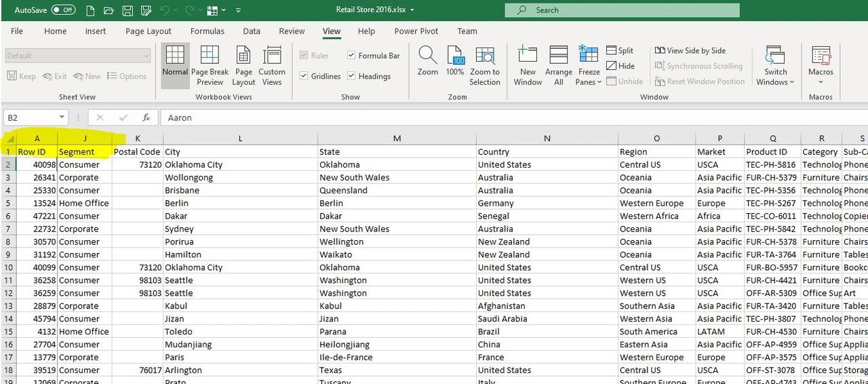
Task: Open Custom Views dialog
Action: click(x=272, y=66)
